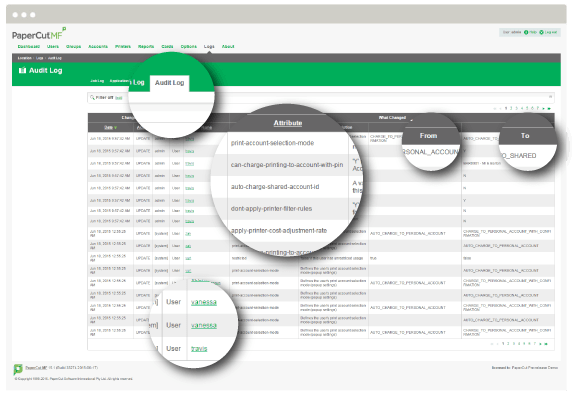This screenshot has width=572, height=400.
Task: Click last-page arrow above the table
Action: (x=549, y=109)
